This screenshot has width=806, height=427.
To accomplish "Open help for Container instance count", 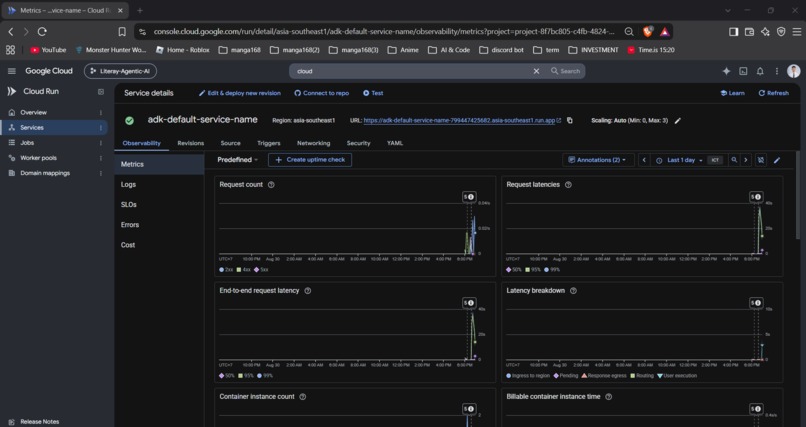I will (x=302, y=396).
